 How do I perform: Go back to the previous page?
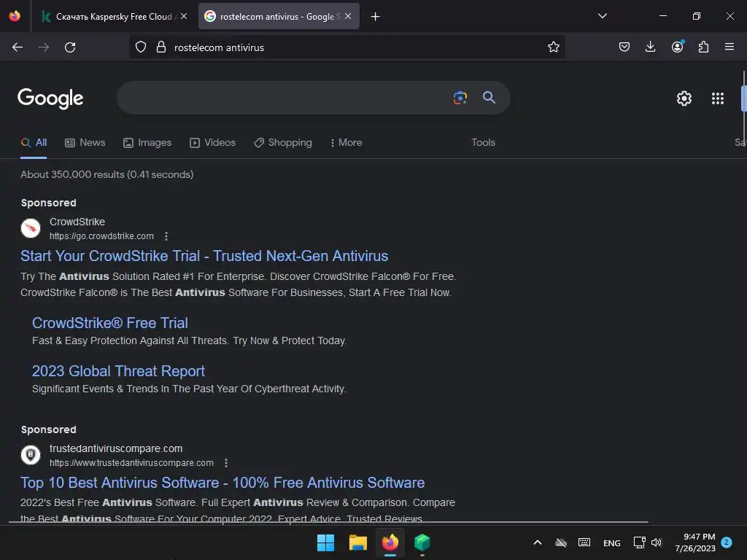pos(18,47)
